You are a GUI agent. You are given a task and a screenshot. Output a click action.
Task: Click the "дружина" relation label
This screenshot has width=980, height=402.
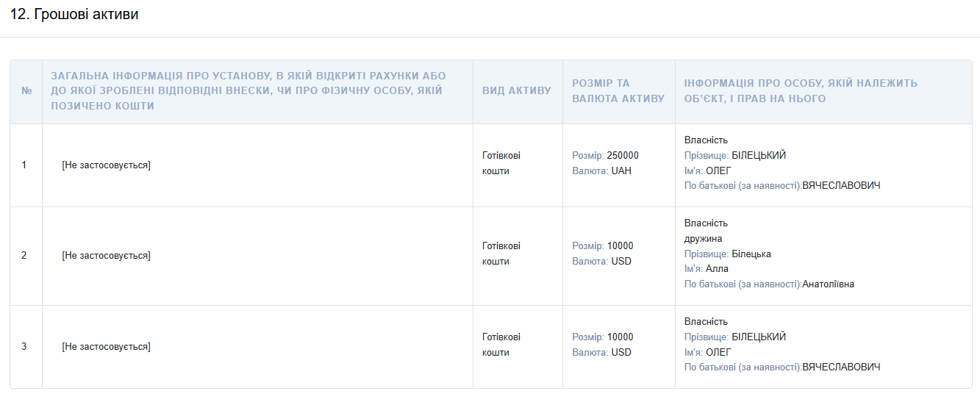pyautogui.click(x=703, y=239)
